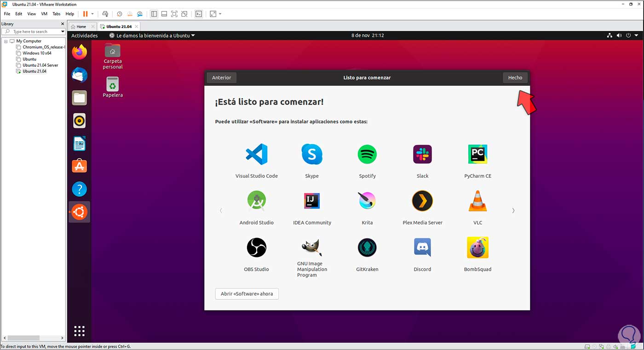The width and height of the screenshot is (644, 350).
Task: Open the VMware File menu
Action: (x=7, y=14)
